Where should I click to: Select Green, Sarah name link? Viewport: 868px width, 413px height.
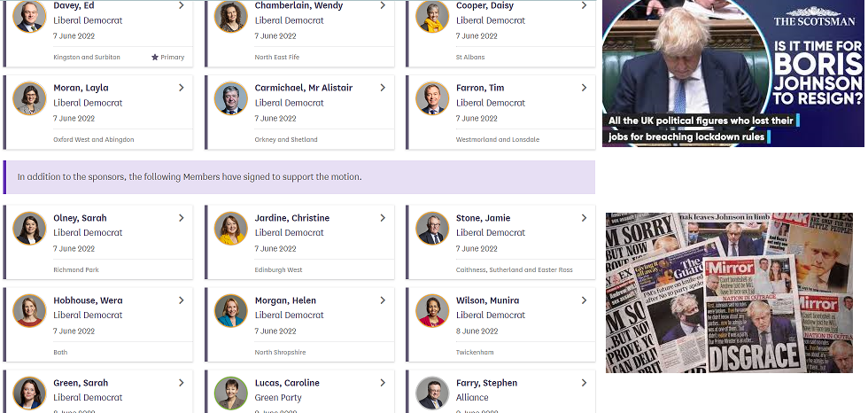click(x=80, y=383)
